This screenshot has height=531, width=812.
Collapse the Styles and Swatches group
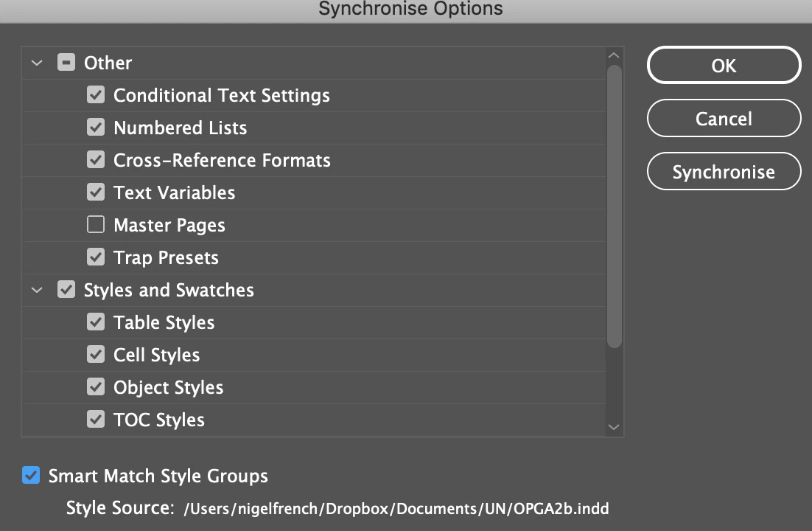click(x=37, y=291)
